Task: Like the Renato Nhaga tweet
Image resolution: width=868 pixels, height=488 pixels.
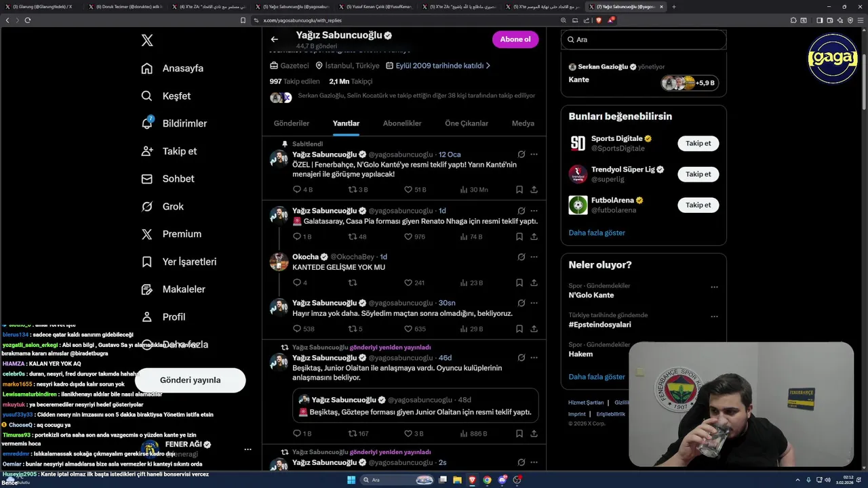Action: tap(408, 237)
